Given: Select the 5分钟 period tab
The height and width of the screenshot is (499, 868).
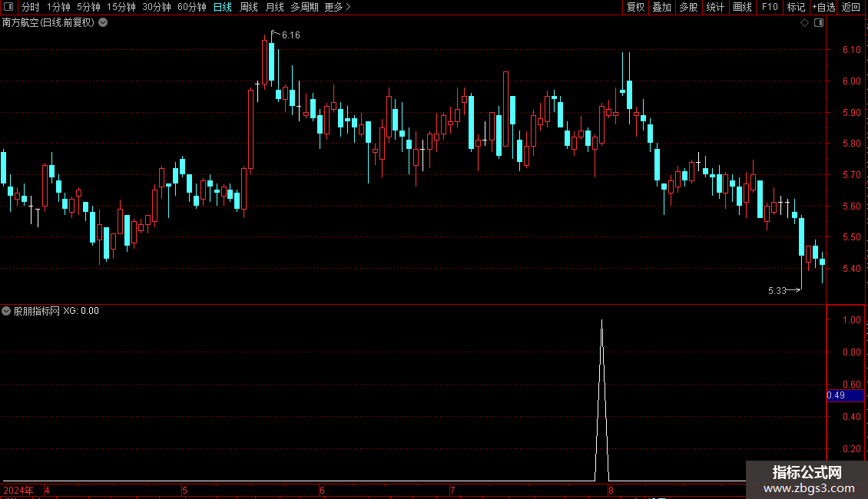Looking at the screenshot, I should click(88, 7).
